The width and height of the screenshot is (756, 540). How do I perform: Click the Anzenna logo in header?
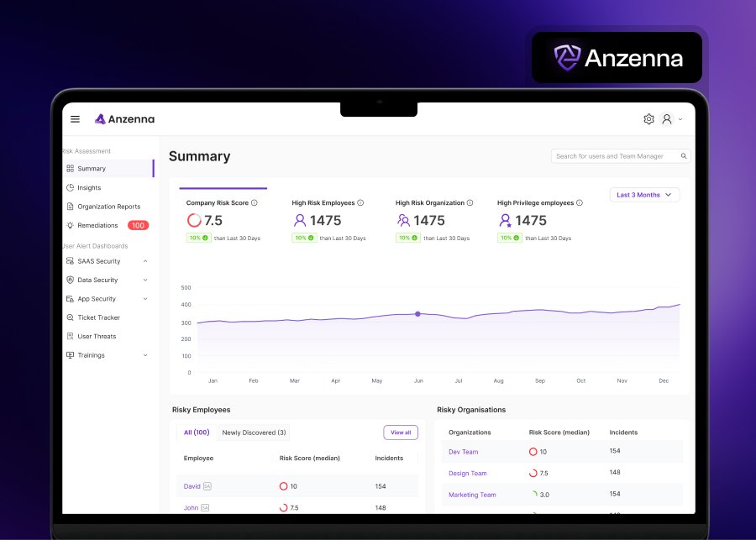124,119
